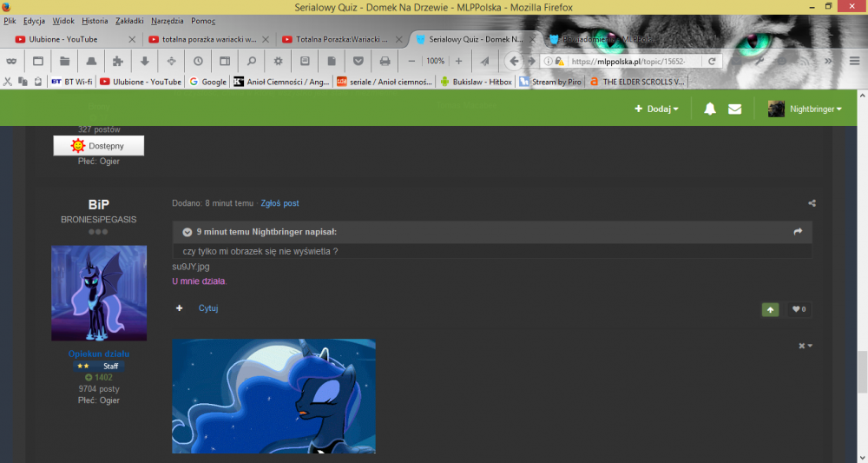The height and width of the screenshot is (463, 868).
Task: Click the go-to-quoted-post arrow icon
Action: point(798,232)
